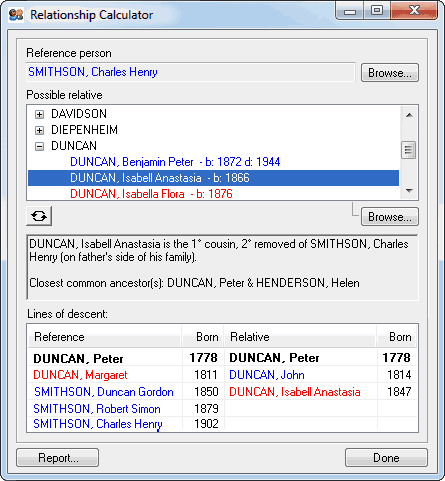Click the Reference column header

click(x=105, y=337)
